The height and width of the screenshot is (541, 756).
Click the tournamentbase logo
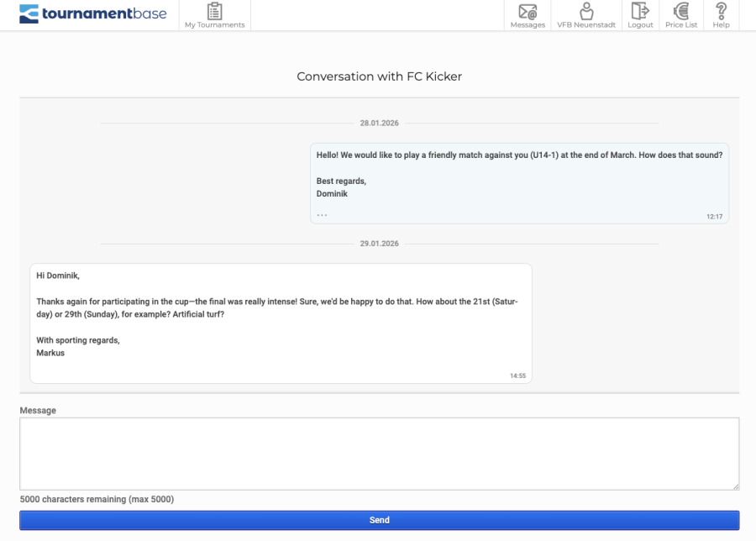(x=92, y=13)
